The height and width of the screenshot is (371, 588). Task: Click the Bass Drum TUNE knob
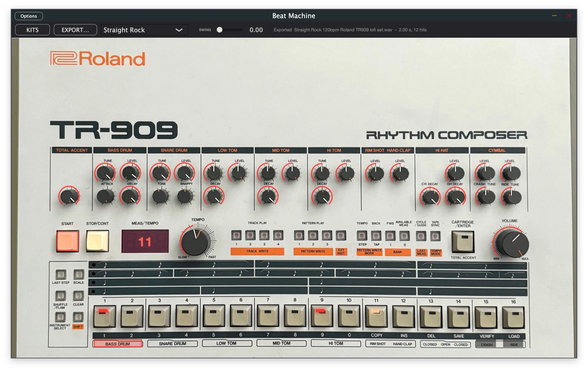pyautogui.click(x=106, y=173)
